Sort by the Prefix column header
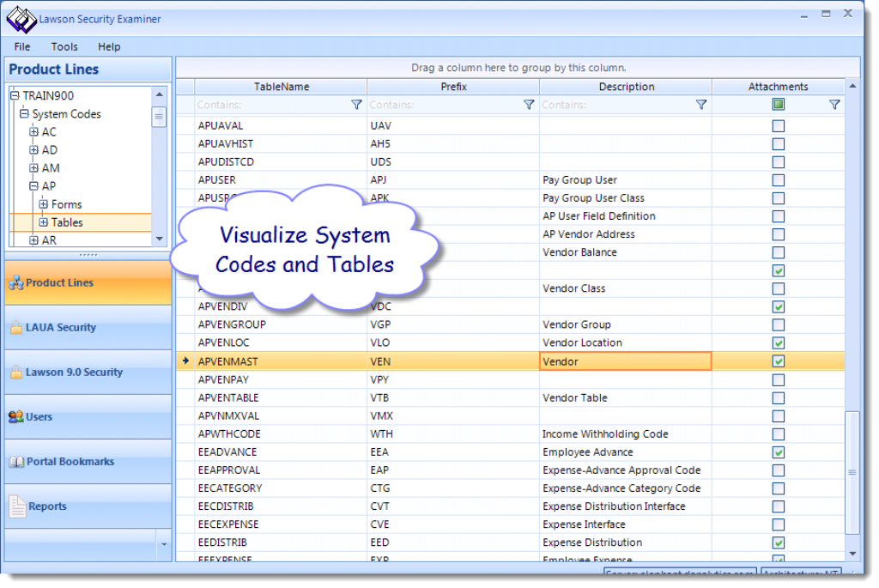The height and width of the screenshot is (588, 879). [453, 87]
